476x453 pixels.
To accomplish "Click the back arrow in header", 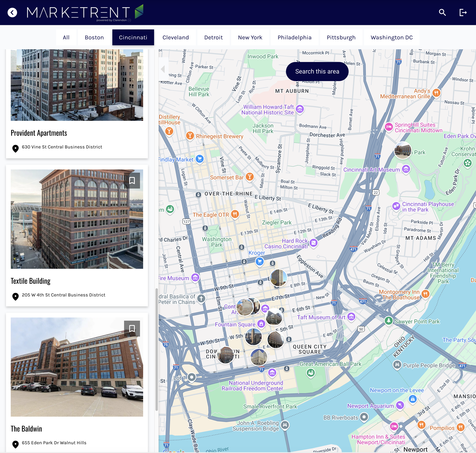I will (x=12, y=13).
